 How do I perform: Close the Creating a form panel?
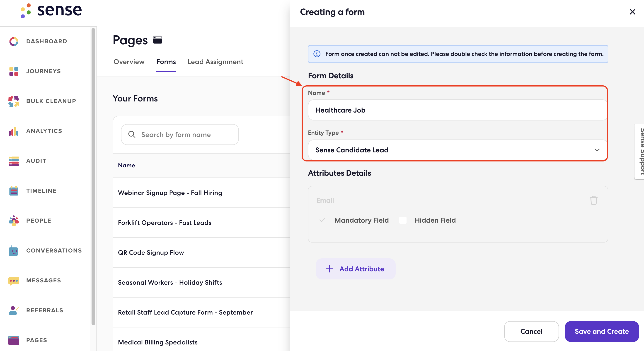[632, 12]
